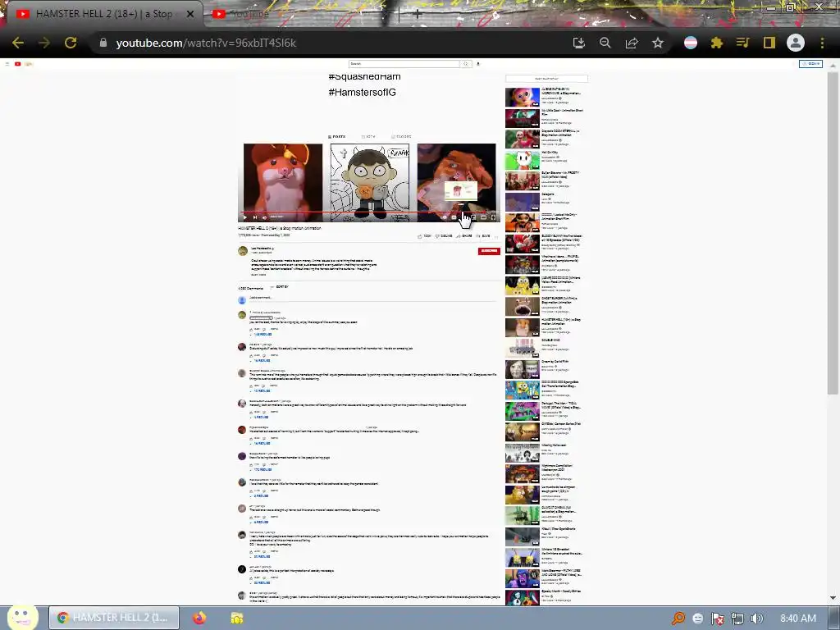Reload the page with refresh icon
The image size is (840, 630).
coord(71,43)
